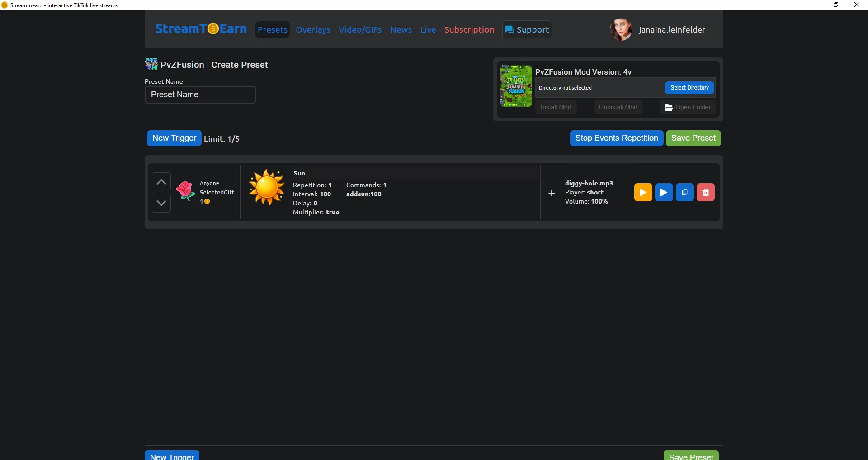Click the bottom New Trigger button
This screenshot has height=460, width=868.
(x=172, y=455)
